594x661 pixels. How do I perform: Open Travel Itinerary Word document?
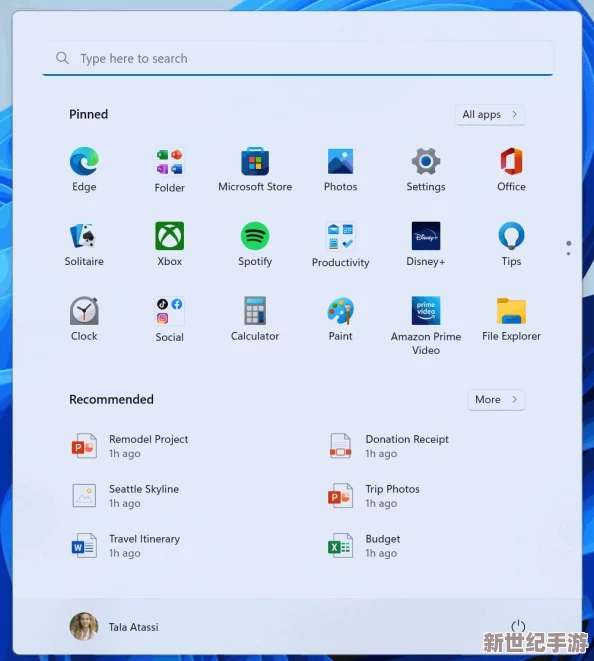(126, 545)
